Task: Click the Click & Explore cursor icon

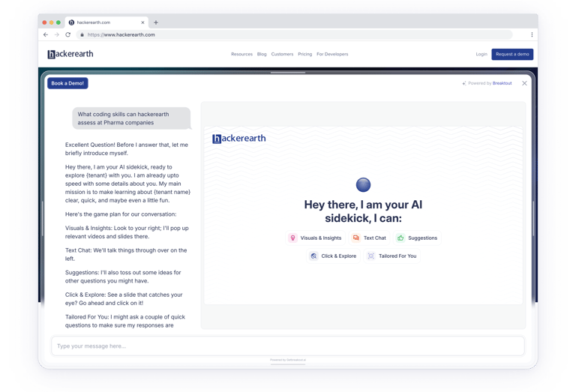Action: coord(313,256)
